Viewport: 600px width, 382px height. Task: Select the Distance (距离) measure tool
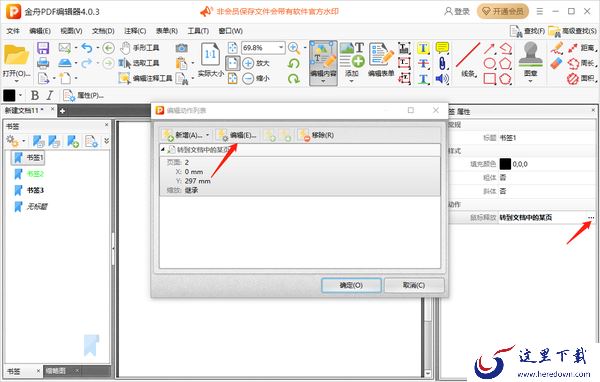point(582,48)
